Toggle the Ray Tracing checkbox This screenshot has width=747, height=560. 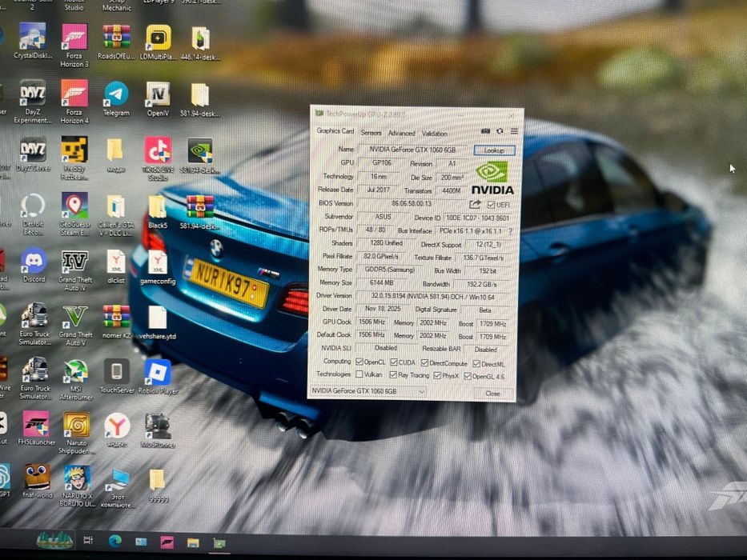pyautogui.click(x=393, y=375)
